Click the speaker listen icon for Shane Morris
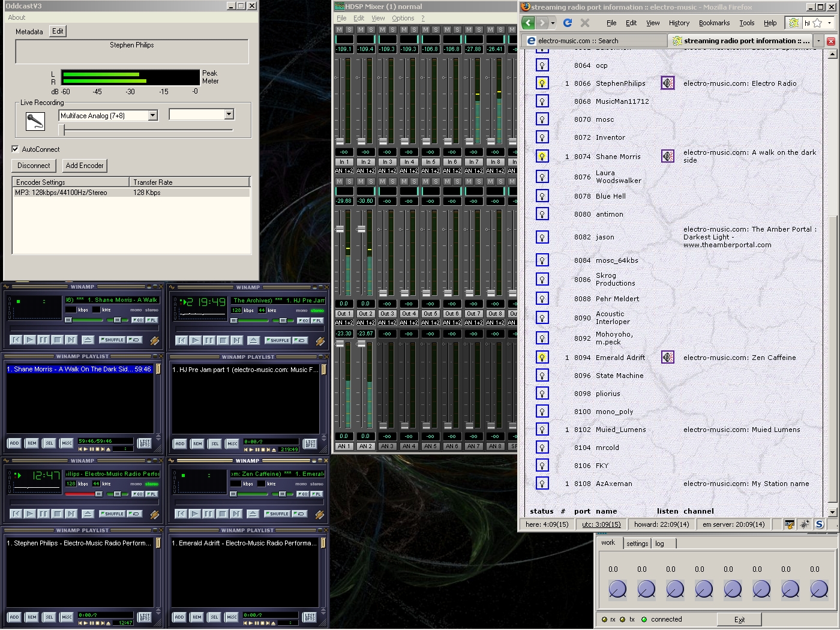 click(x=668, y=156)
